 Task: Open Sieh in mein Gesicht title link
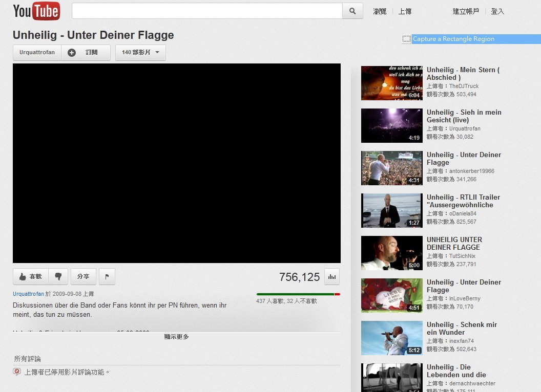click(464, 116)
